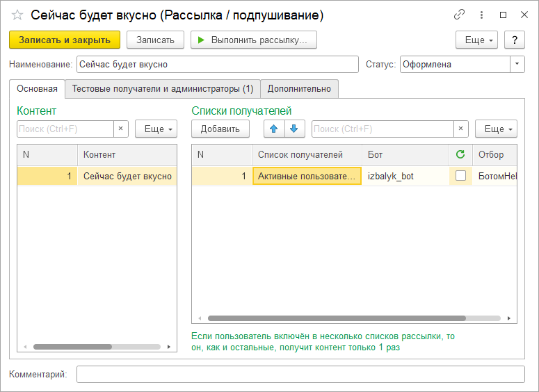
Task: Open the Дополнительно tab
Action: click(300, 89)
